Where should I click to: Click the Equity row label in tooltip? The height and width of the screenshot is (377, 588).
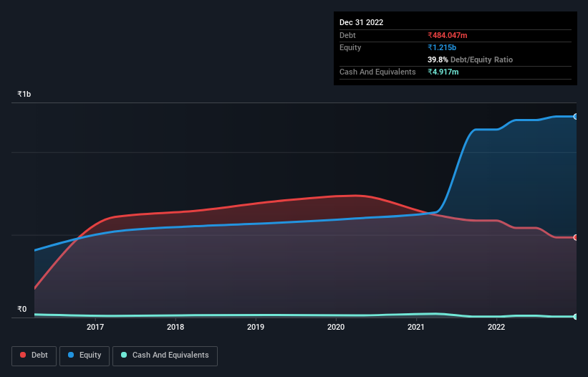click(350, 47)
